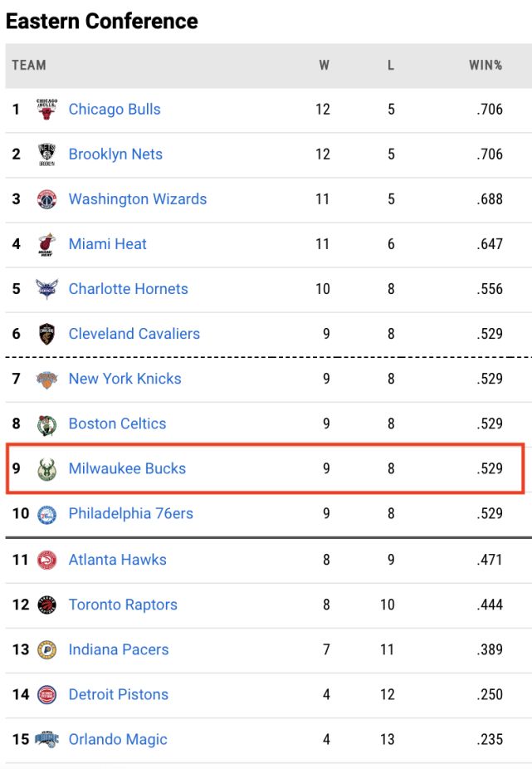Click the Atlanta Hawks logo icon
Image resolution: width=532 pixels, height=769 pixels.
(47, 560)
